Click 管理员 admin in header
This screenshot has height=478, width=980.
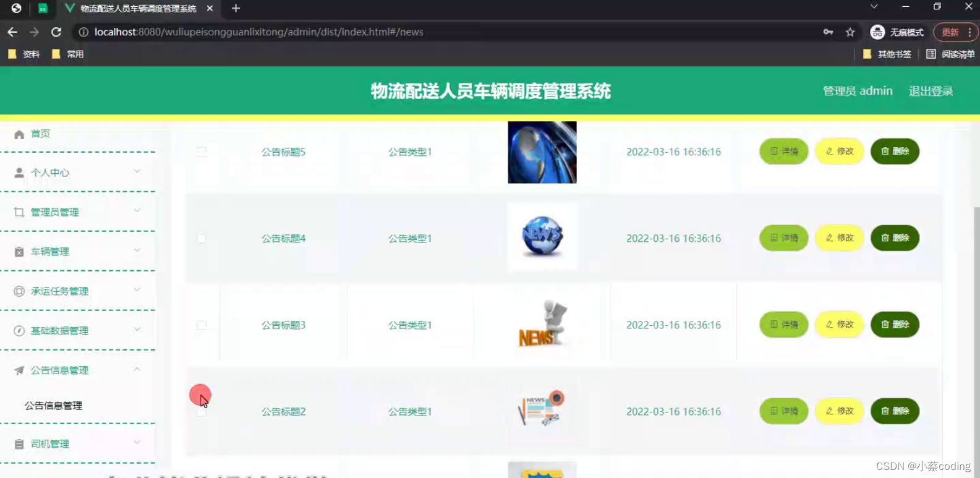click(858, 91)
